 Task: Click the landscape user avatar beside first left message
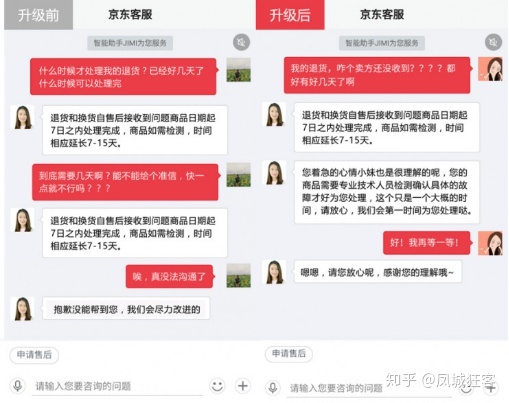click(239, 70)
